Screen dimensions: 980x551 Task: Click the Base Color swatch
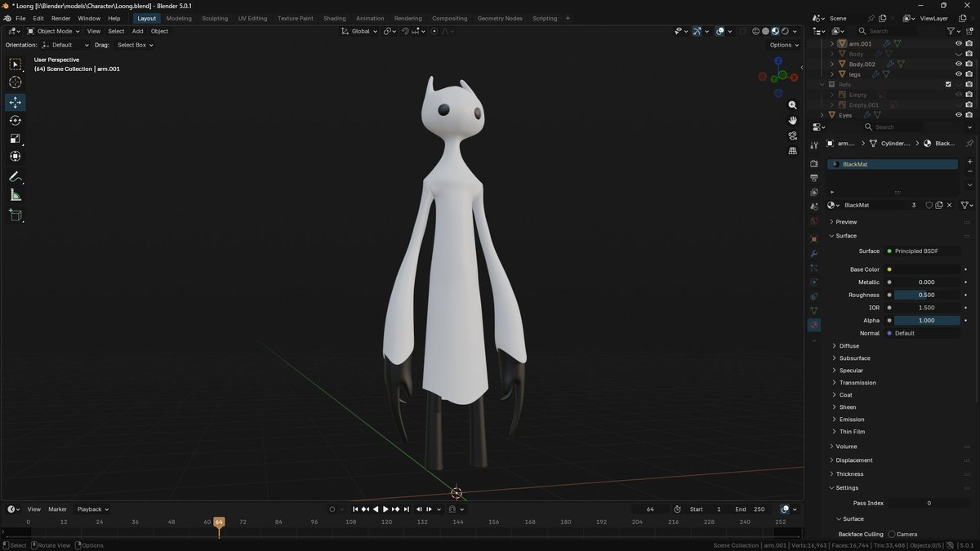point(927,269)
